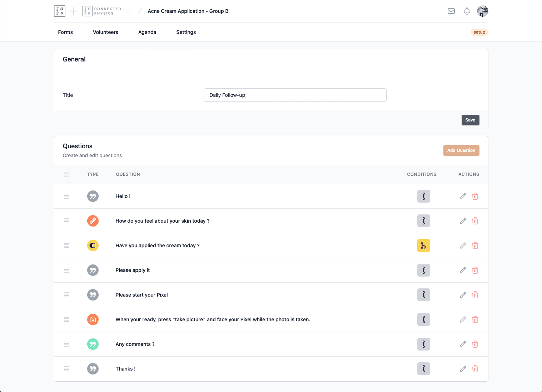The image size is (542, 392).
Task: Click inside the Title input field
Action: [295, 95]
